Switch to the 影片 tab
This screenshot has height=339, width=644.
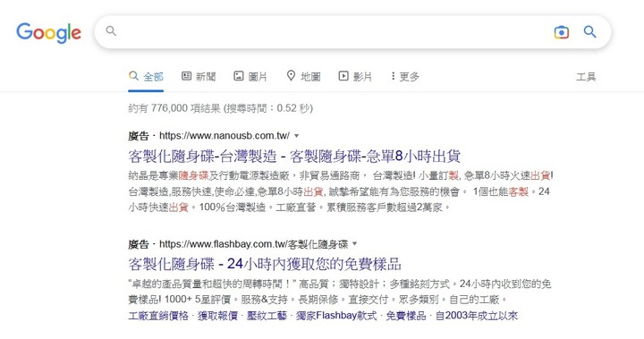pyautogui.click(x=355, y=76)
